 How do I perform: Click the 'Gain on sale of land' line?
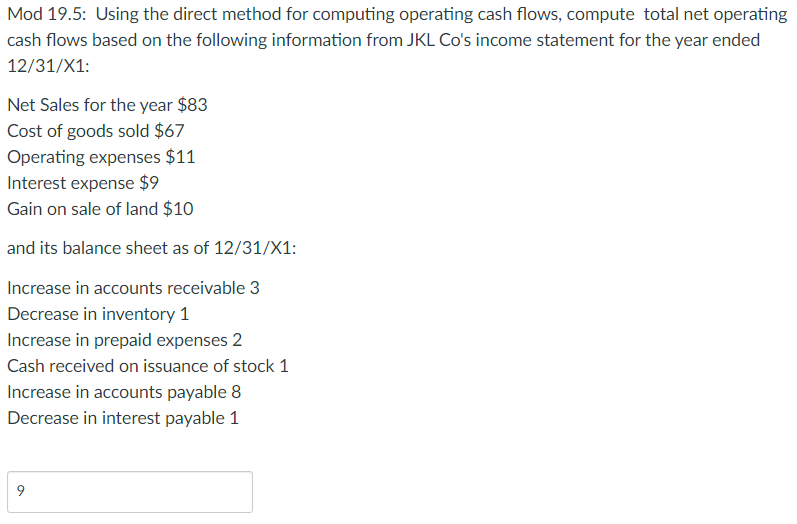point(100,209)
